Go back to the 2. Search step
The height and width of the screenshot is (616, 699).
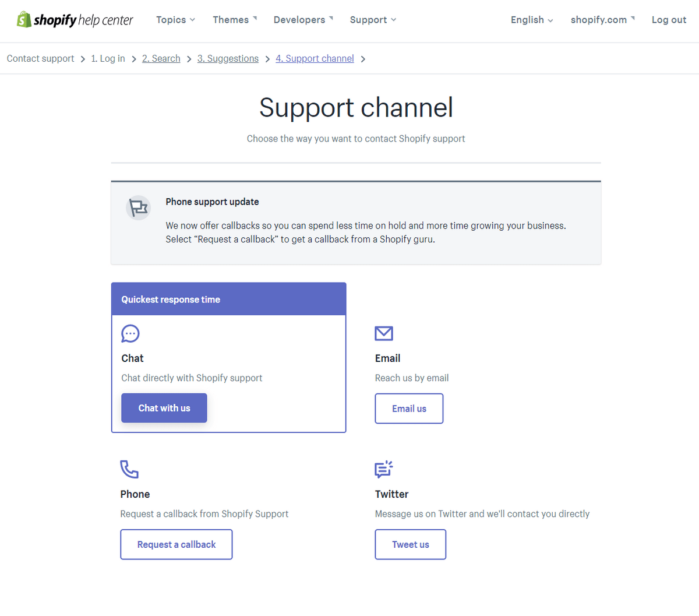coord(161,59)
